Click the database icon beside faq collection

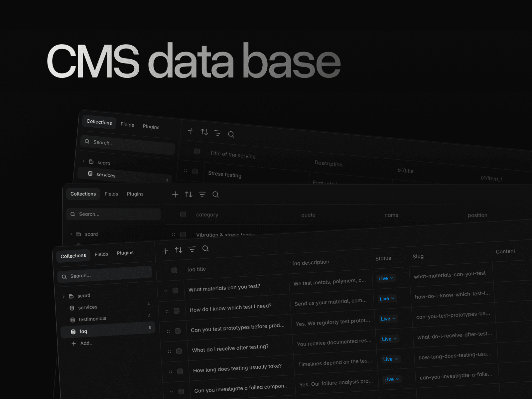pyautogui.click(x=73, y=332)
